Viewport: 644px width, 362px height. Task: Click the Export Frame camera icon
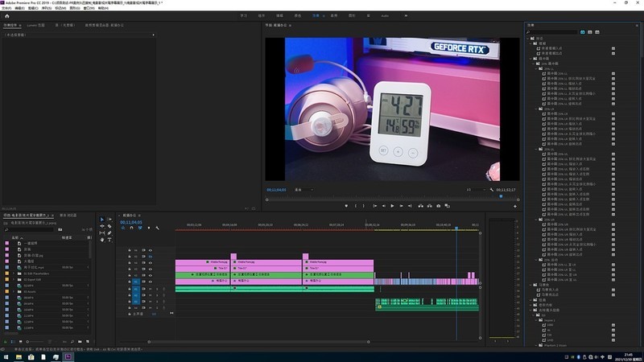pyautogui.click(x=439, y=206)
